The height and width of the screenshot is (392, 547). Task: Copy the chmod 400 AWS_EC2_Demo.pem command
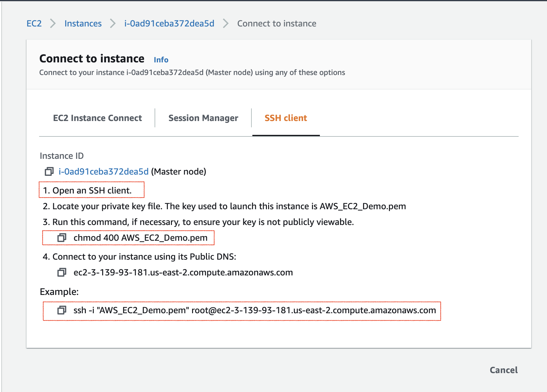pos(62,238)
